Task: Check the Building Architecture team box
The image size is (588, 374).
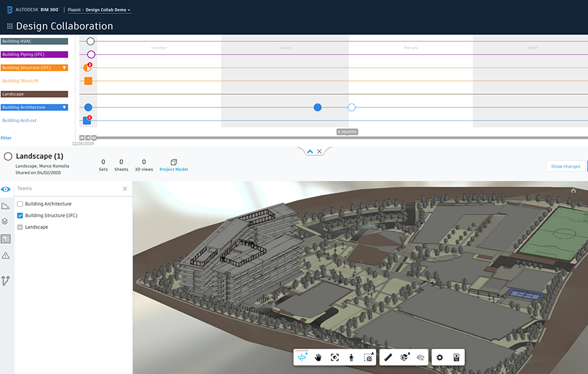Action: 20,204
